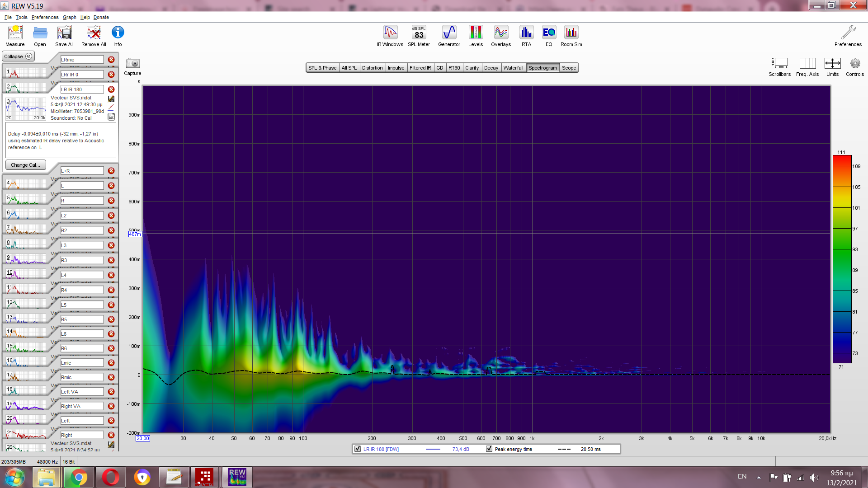Switch to the Clarity tab
868x488 pixels.
coord(472,68)
